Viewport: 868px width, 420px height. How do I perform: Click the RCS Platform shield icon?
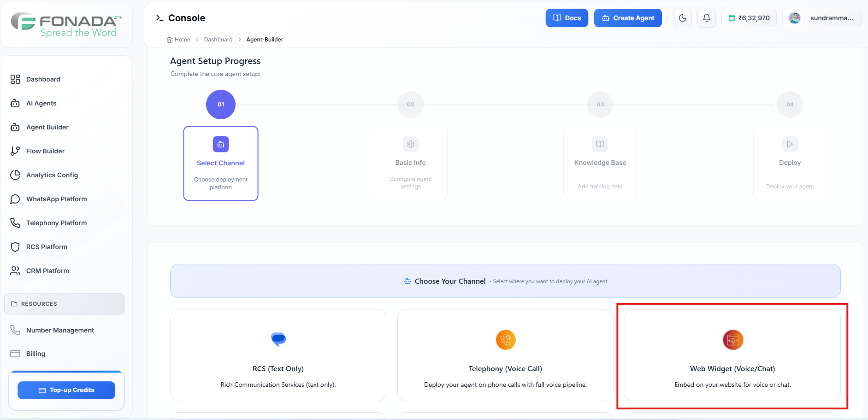15,247
